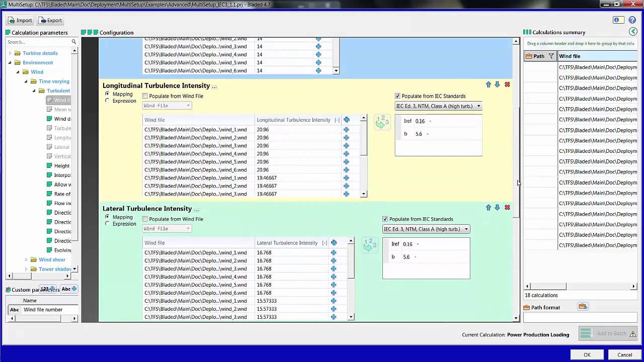Move Longitudinal Turbulence Intensity section up

[488, 84]
